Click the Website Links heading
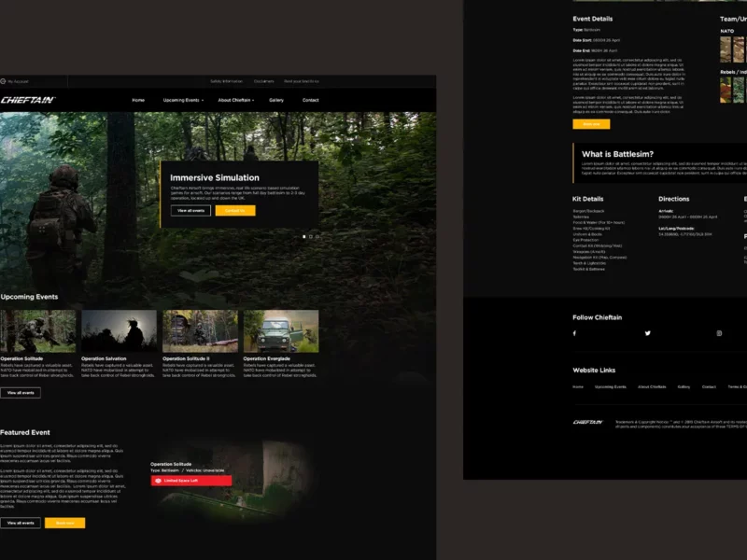This screenshot has height=560, width=747. [594, 371]
